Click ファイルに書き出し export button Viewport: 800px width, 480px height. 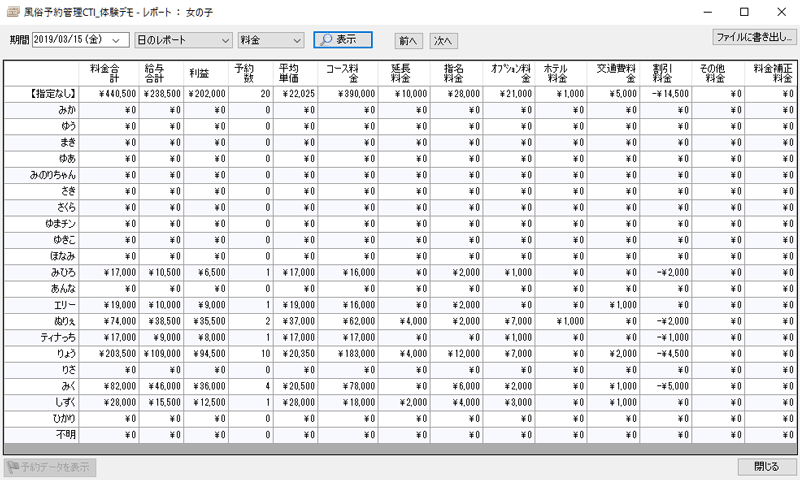[753, 37]
